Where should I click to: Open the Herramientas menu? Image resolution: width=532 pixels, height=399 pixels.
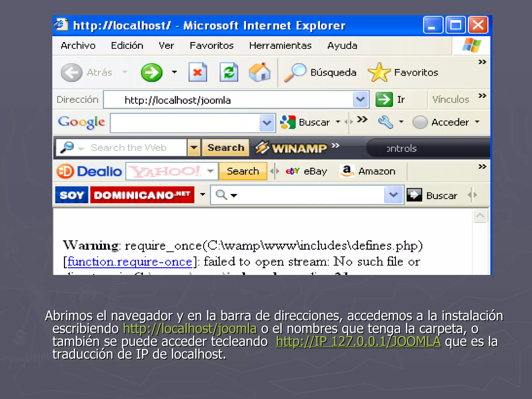point(280,45)
